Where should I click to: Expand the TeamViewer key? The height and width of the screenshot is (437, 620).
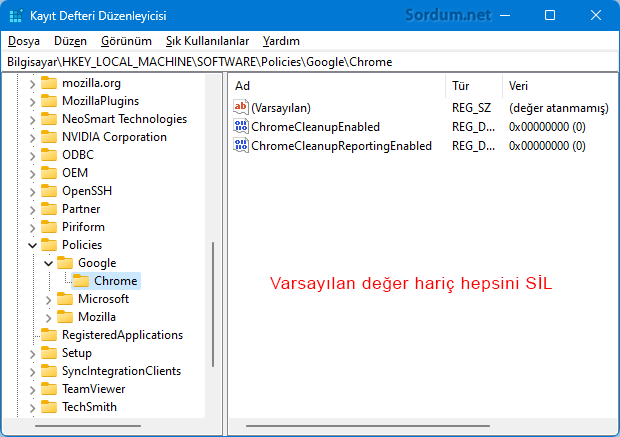tap(32, 390)
